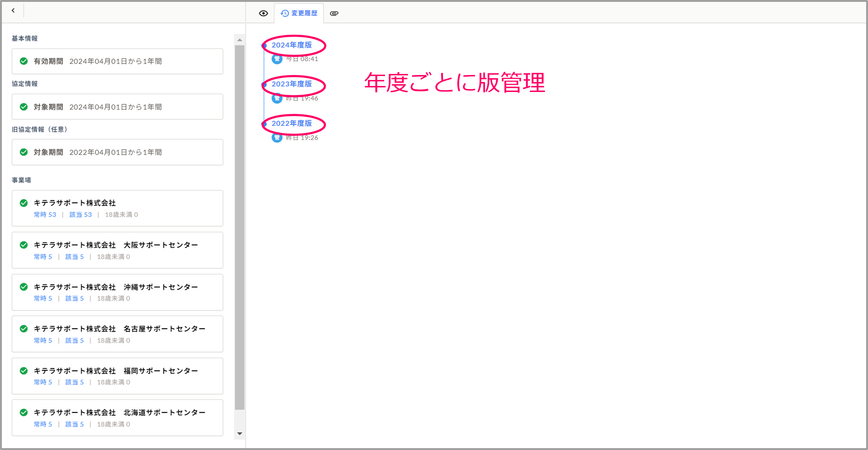Click the 福岡サポートセンター green check icon
Image resolution: width=868 pixels, height=450 pixels.
click(x=24, y=371)
